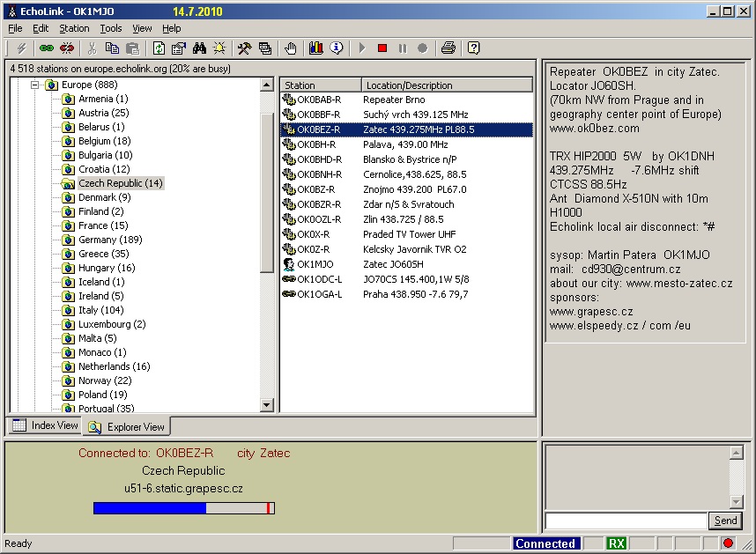Open the Station menu
The height and width of the screenshot is (554, 756).
(x=74, y=28)
